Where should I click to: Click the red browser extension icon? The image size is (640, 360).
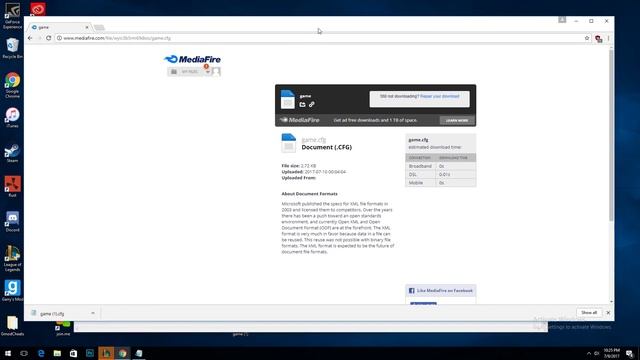tap(598, 39)
